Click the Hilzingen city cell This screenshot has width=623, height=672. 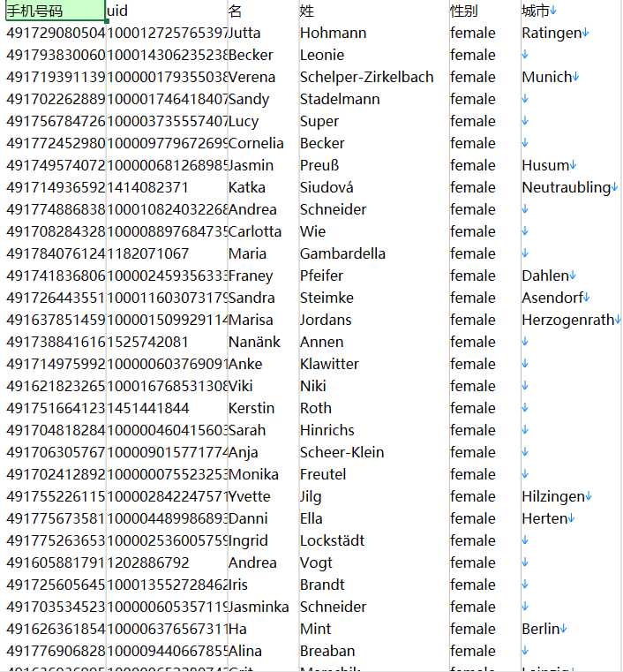570,496
